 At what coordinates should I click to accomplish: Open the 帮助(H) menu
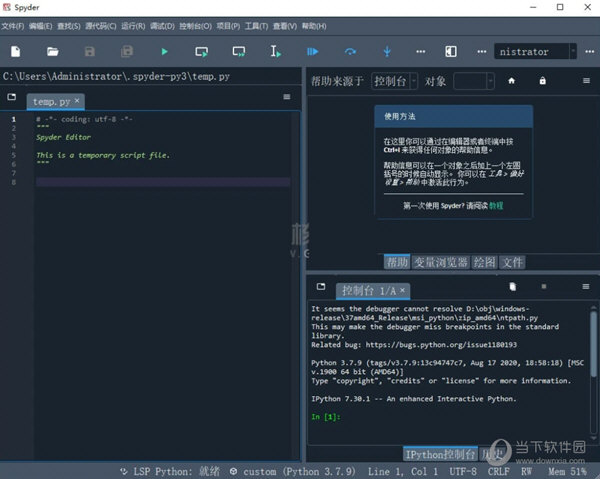(x=314, y=26)
